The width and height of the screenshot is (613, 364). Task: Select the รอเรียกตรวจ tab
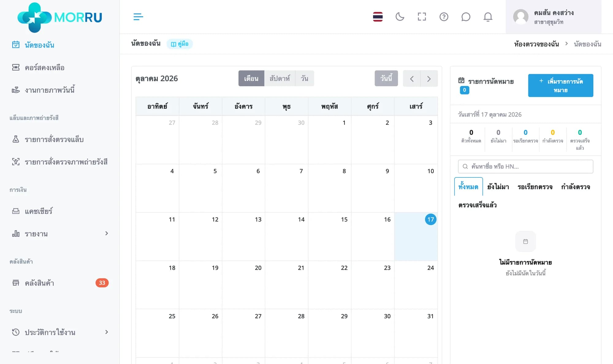click(535, 187)
